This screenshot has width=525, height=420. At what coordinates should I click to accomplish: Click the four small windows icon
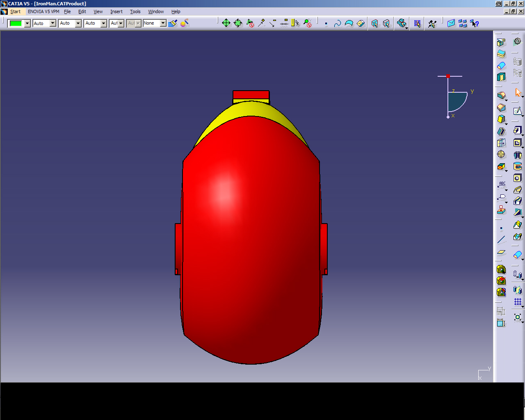[x=463, y=23]
